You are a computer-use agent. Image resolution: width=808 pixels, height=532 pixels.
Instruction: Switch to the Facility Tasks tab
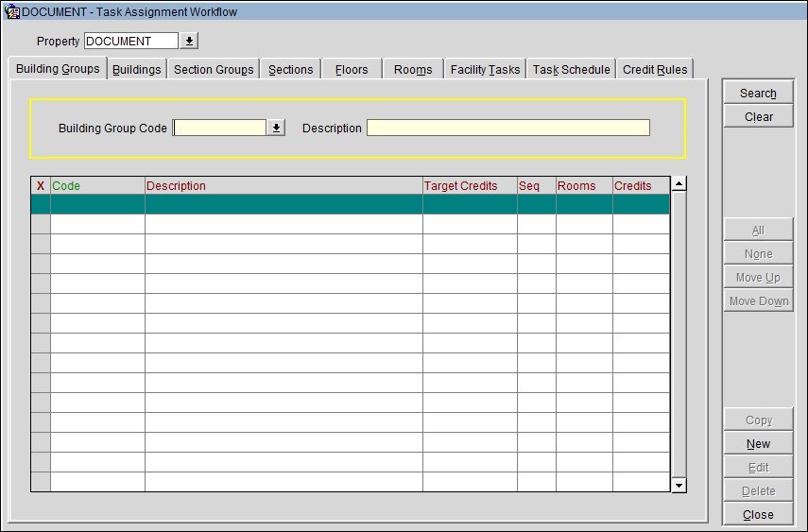(485, 70)
